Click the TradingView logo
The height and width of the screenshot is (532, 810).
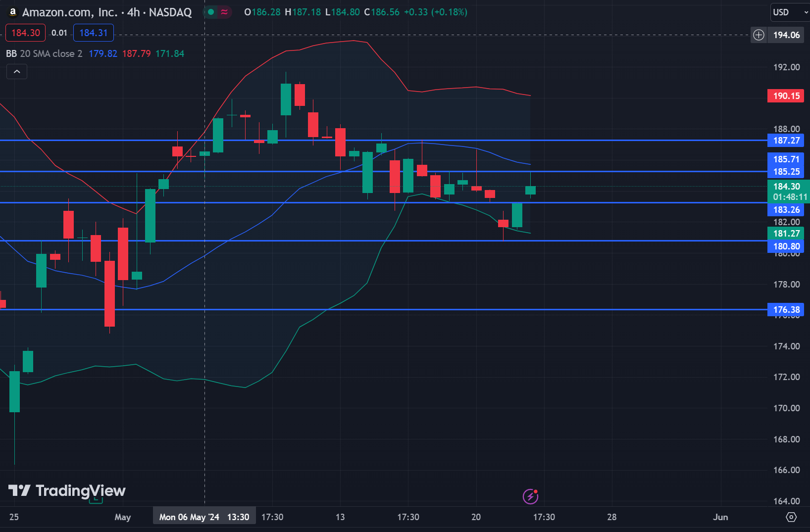[x=67, y=490]
